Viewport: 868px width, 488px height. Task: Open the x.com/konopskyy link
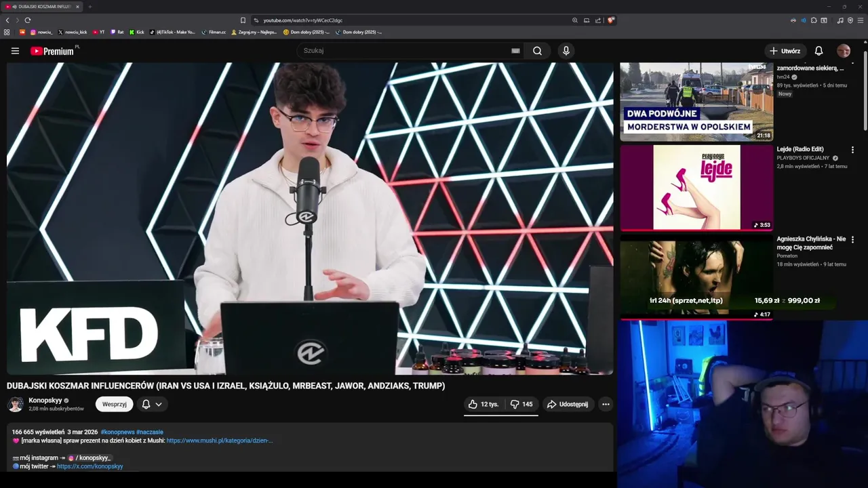coord(90,466)
